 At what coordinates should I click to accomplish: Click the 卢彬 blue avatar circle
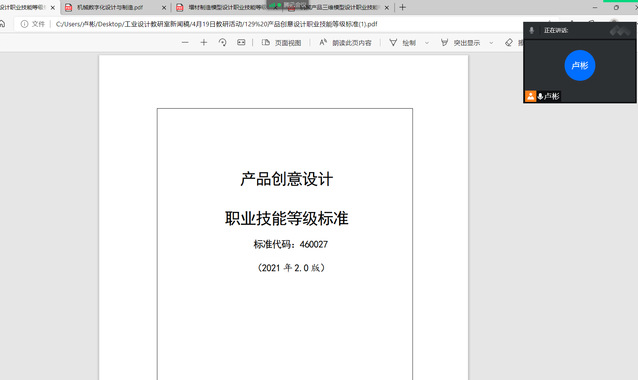[580, 66]
